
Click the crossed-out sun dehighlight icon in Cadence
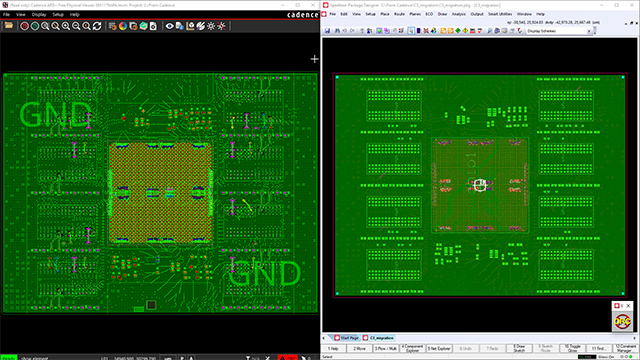(221, 26)
